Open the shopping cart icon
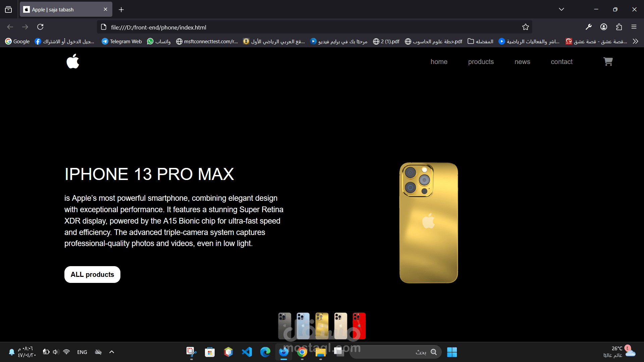Image resolution: width=644 pixels, height=362 pixels. point(608,61)
